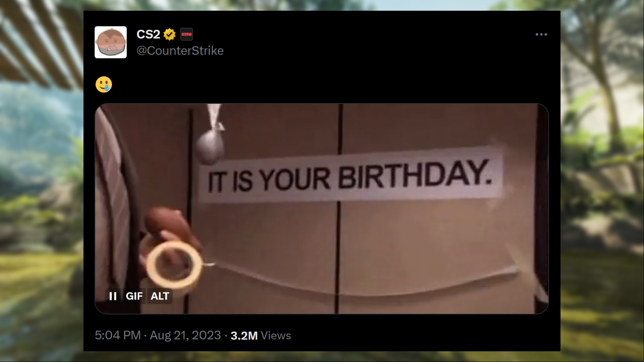644x362 pixels.
Task: Click blurred background right of tweet
Action: pyautogui.click(x=602, y=181)
